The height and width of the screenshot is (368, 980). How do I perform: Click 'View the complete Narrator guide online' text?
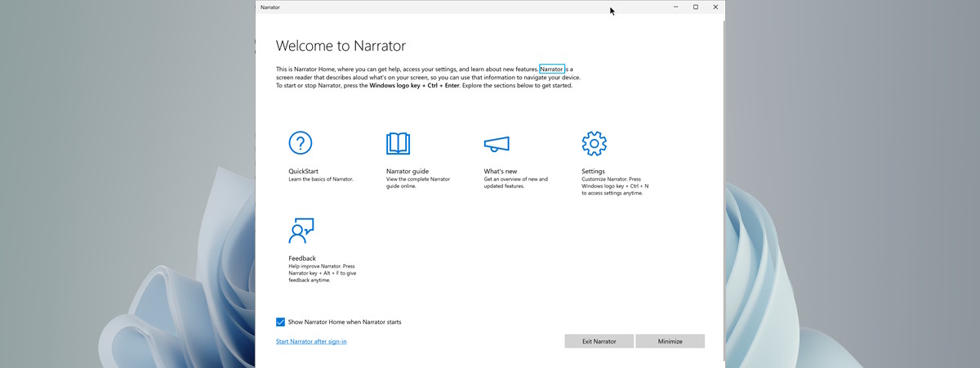418,182
